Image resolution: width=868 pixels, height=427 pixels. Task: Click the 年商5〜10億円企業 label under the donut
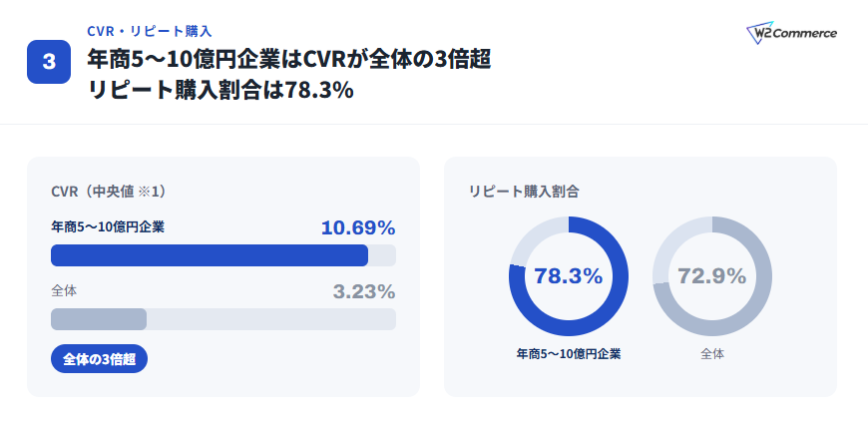click(569, 354)
